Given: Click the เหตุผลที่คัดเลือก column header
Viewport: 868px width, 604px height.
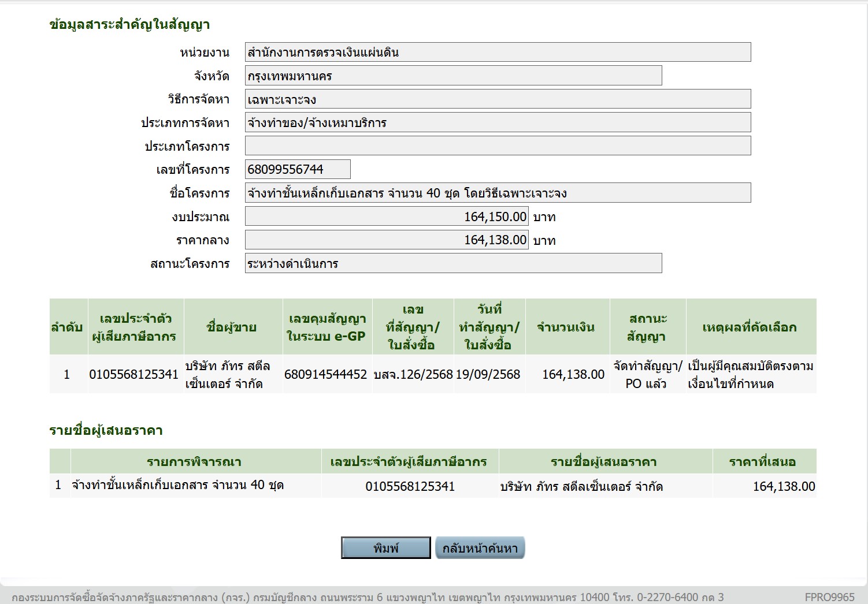Looking at the screenshot, I should pyautogui.click(x=750, y=327).
